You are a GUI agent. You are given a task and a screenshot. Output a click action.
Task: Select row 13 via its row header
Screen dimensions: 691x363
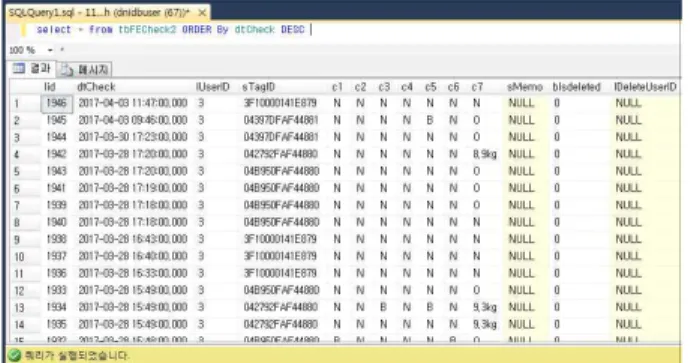click(19, 307)
